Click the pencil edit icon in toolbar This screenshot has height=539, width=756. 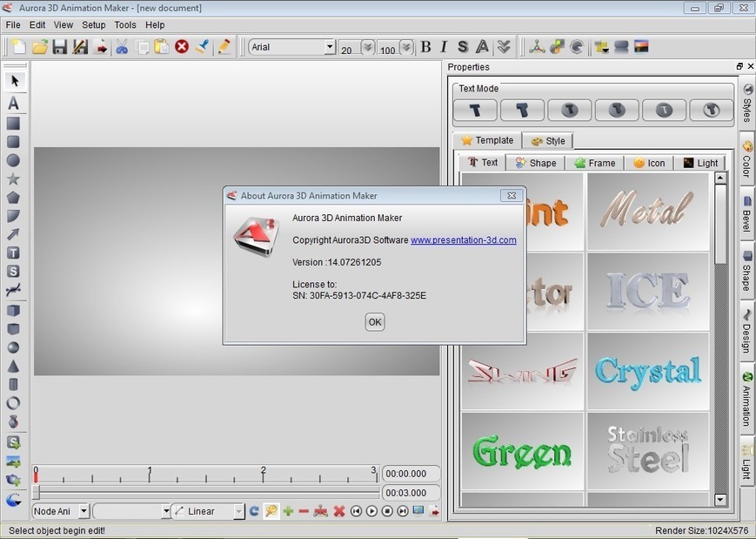click(224, 47)
